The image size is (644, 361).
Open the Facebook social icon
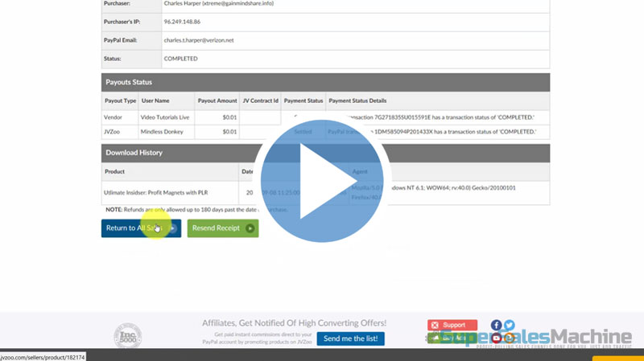coord(496,325)
